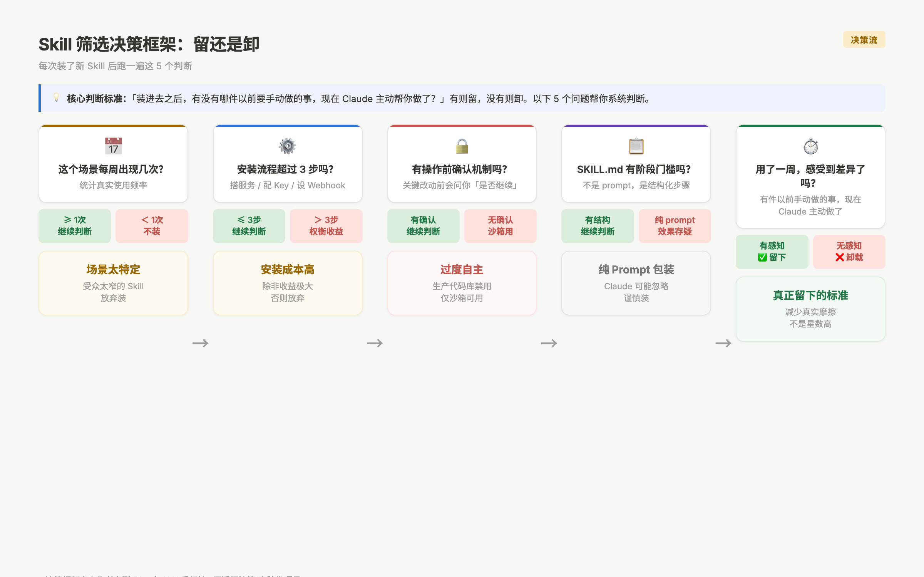The image size is (924, 577).
Task: Select the < 1次 不装 option
Action: pyautogui.click(x=152, y=226)
